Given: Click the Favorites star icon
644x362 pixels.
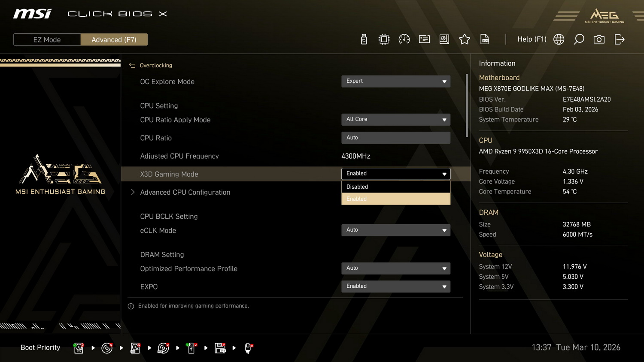Looking at the screenshot, I should click(x=465, y=39).
